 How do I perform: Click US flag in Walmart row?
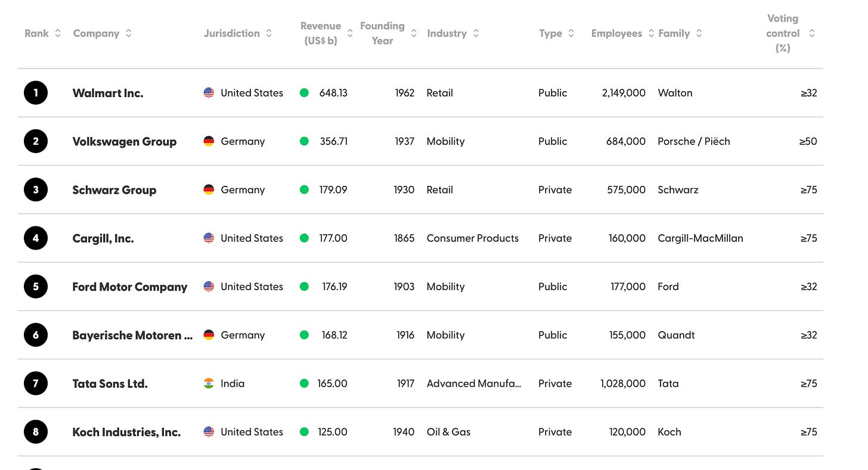pos(209,93)
